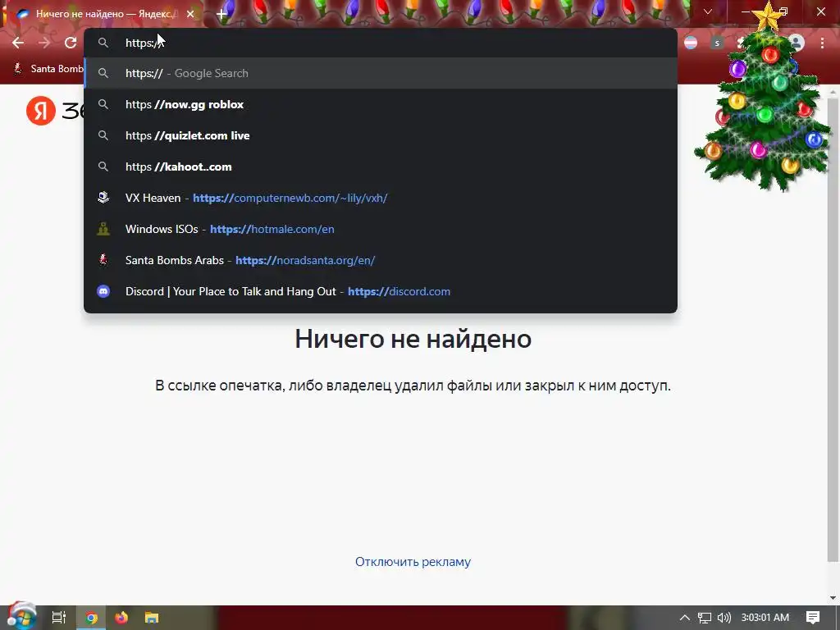The width and height of the screenshot is (840, 630).
Task: Click the address bar showing https://
Action: 381,43
